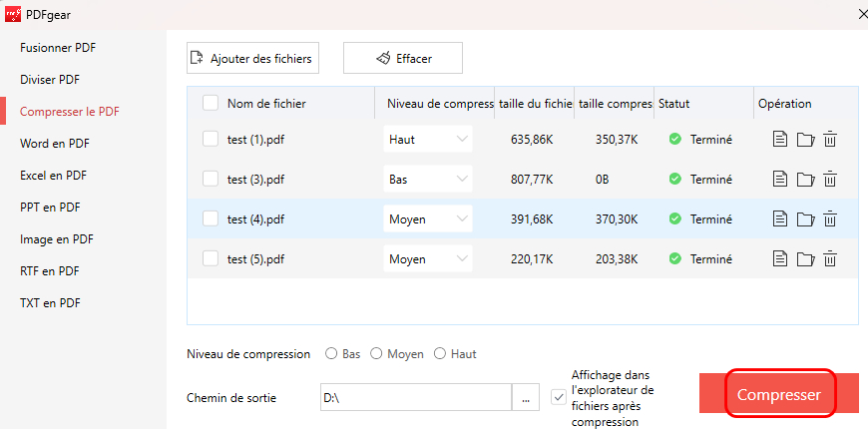Click green Terminé status icon for test (3).pdf
Viewport: 868px width, 429px height.
pos(674,180)
